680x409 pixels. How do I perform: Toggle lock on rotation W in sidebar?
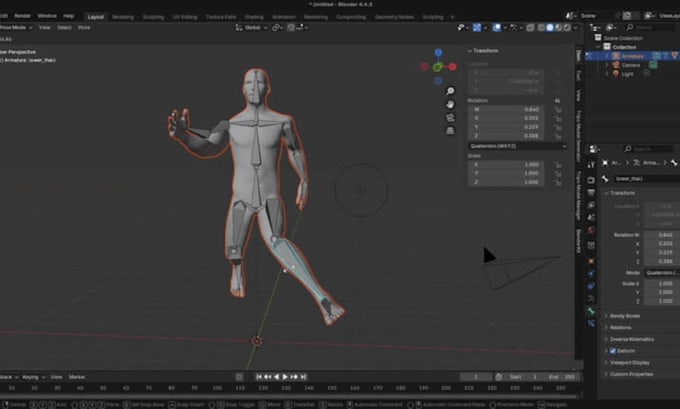[x=558, y=109]
